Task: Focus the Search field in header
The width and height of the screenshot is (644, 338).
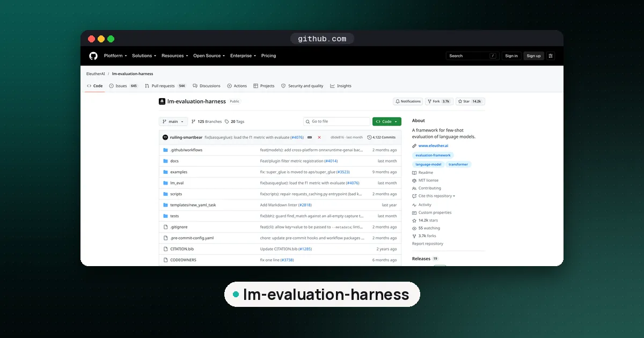Action: pos(473,56)
